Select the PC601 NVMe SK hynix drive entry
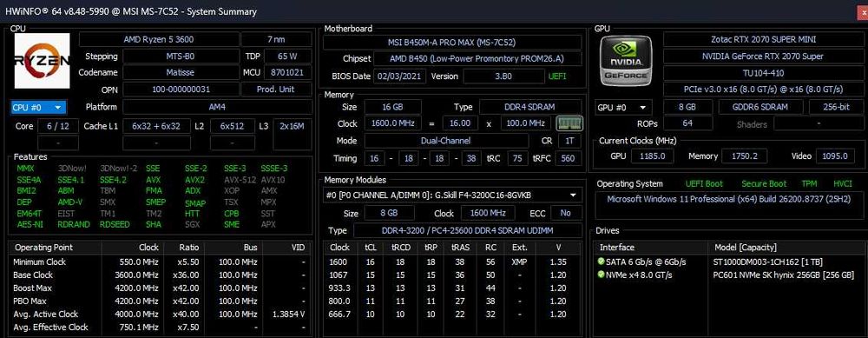The width and height of the screenshot is (868, 338). click(x=783, y=275)
